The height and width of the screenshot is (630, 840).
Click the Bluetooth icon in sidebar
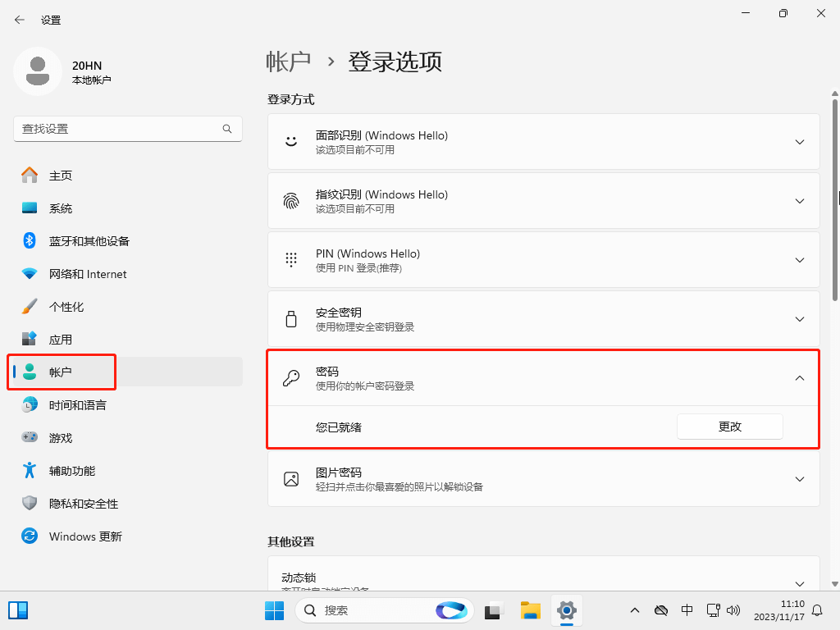coord(30,240)
